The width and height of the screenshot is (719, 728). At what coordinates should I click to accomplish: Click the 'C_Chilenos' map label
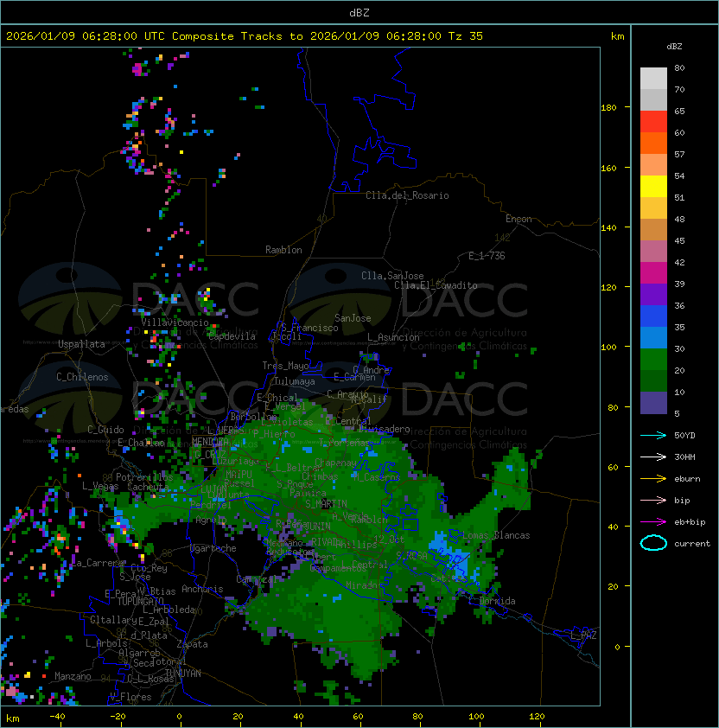click(82, 377)
